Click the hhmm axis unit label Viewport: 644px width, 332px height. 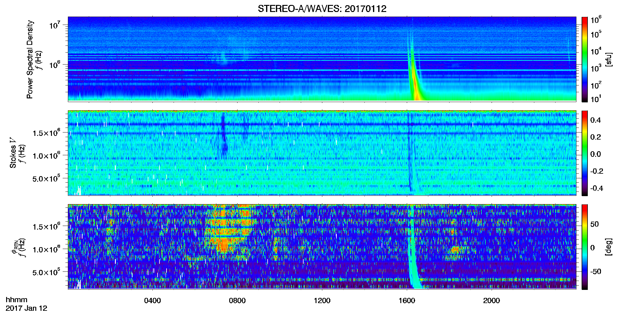[x=17, y=300]
